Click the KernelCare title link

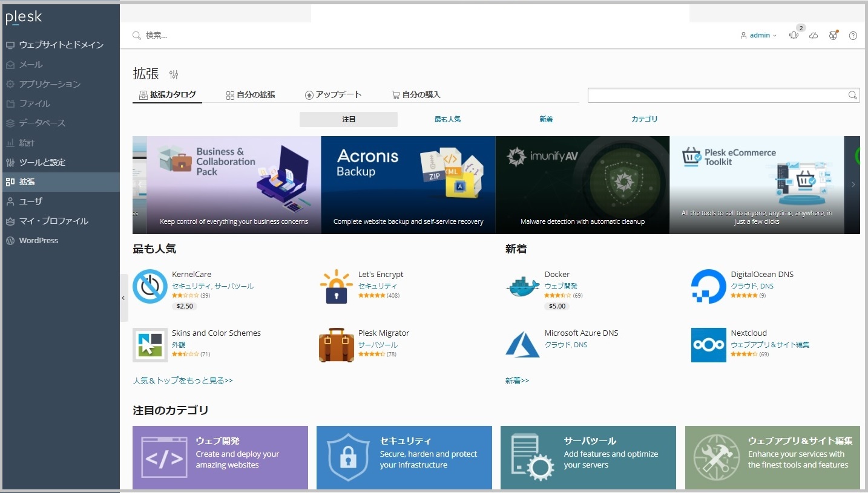coord(191,274)
